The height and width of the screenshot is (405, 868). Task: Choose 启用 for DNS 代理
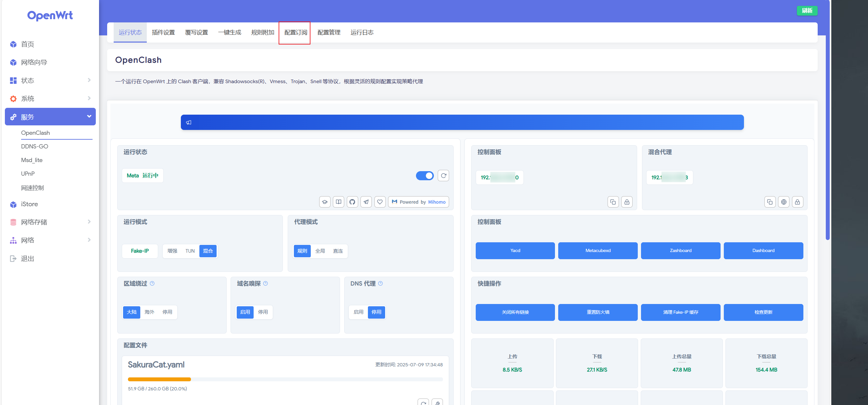[x=359, y=312]
